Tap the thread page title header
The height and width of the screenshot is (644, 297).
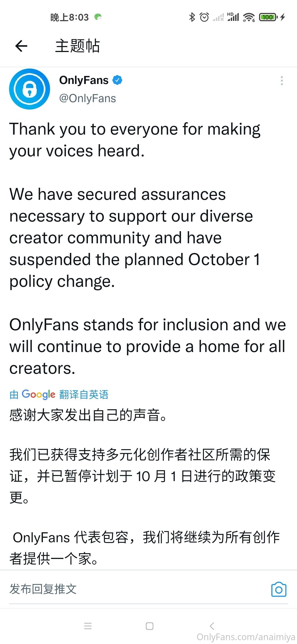(77, 46)
